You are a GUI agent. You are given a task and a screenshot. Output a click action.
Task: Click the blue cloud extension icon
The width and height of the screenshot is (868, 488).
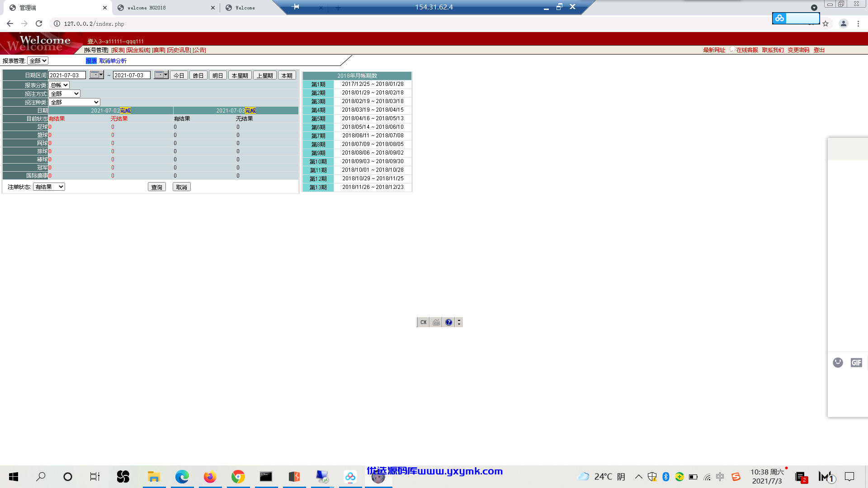pyautogui.click(x=779, y=18)
